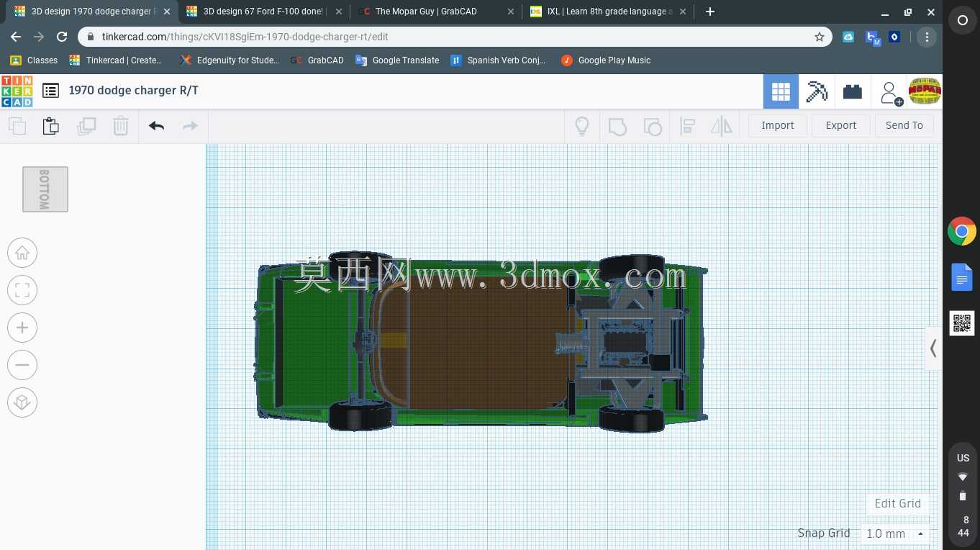Delete with the trash can icon
The width and height of the screenshot is (980, 550).
(x=120, y=126)
